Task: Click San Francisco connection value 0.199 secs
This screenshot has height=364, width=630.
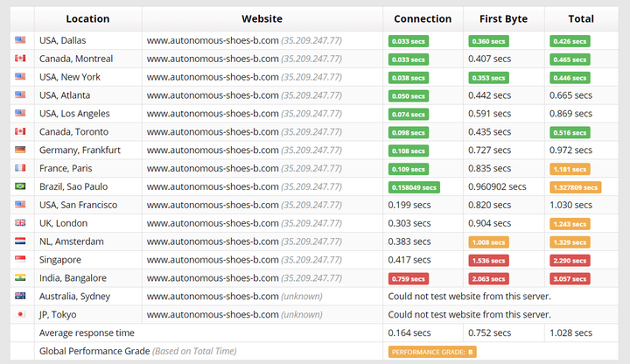Action: tap(409, 205)
